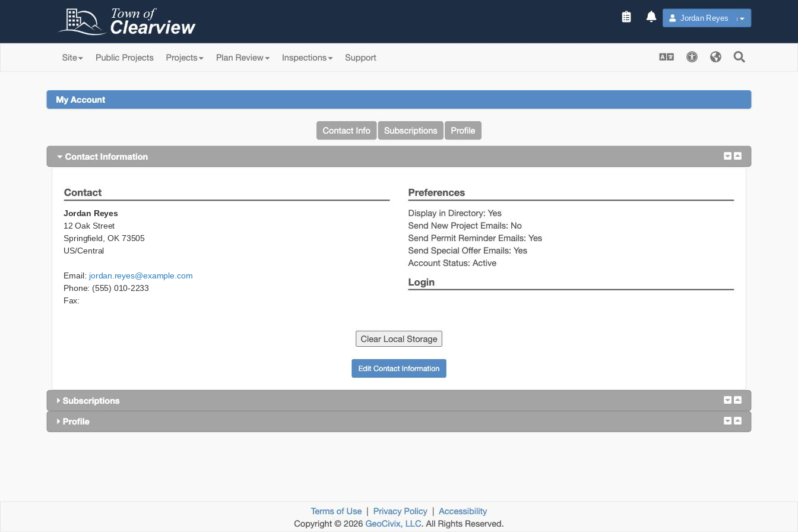This screenshot has height=532, width=798.
Task: Switch to the Contact Info tab
Action: (346, 131)
